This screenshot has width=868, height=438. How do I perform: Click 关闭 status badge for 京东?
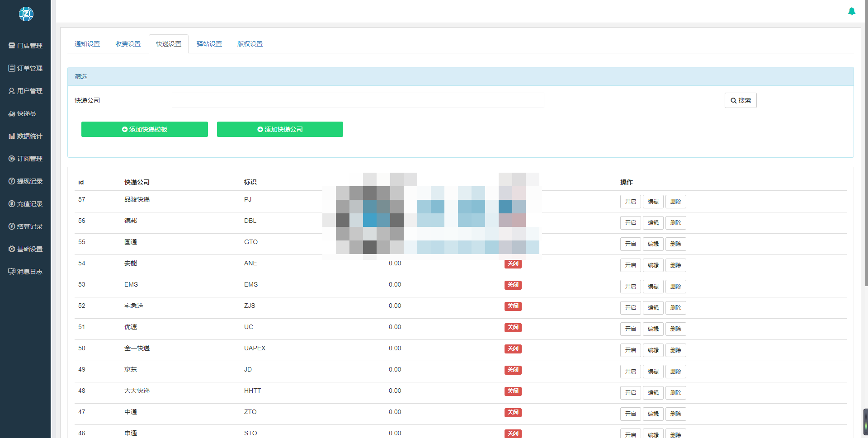point(513,370)
